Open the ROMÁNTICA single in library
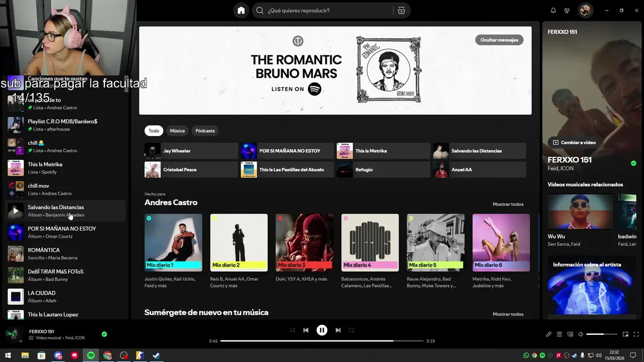 [65, 254]
